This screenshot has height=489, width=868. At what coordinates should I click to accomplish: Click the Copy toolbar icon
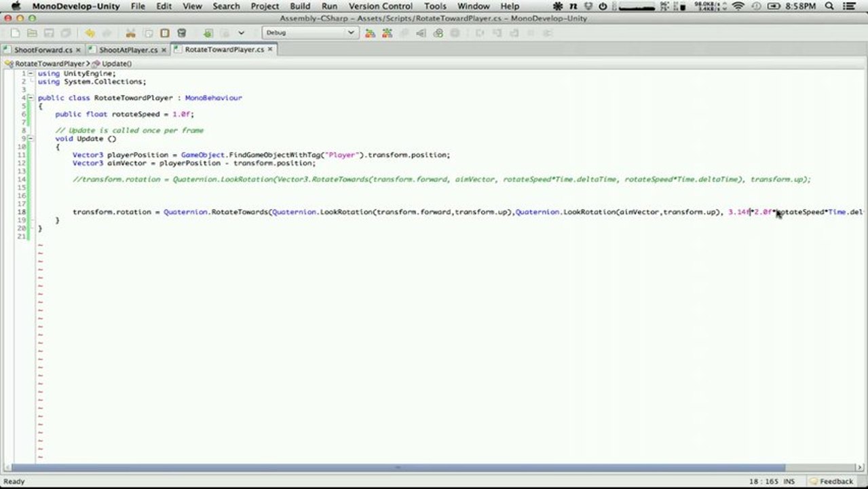(x=147, y=33)
